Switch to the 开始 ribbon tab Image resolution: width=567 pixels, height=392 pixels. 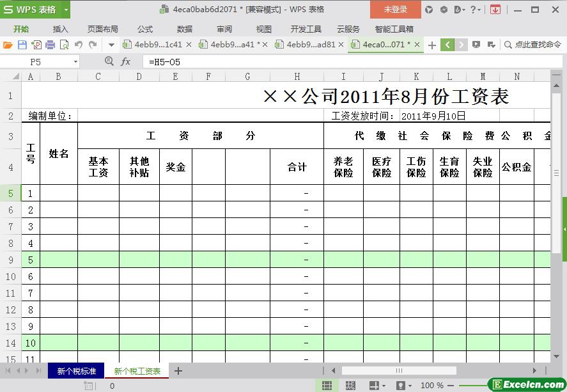click(21, 29)
